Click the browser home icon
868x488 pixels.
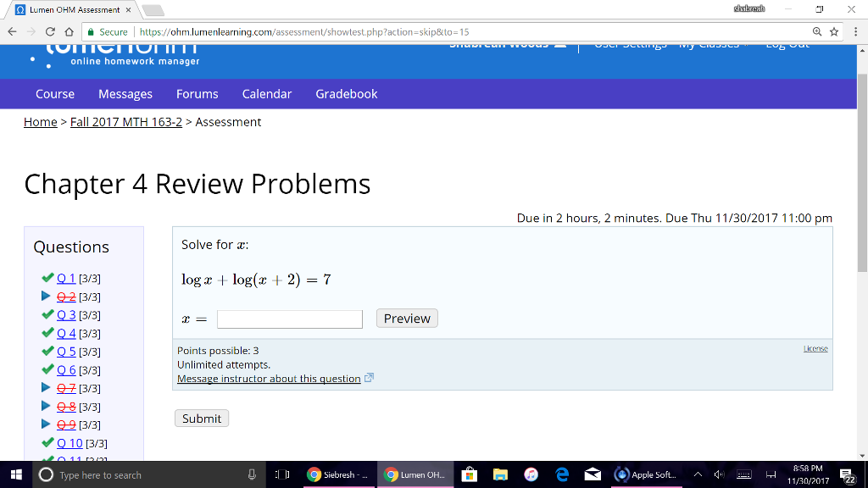point(70,31)
